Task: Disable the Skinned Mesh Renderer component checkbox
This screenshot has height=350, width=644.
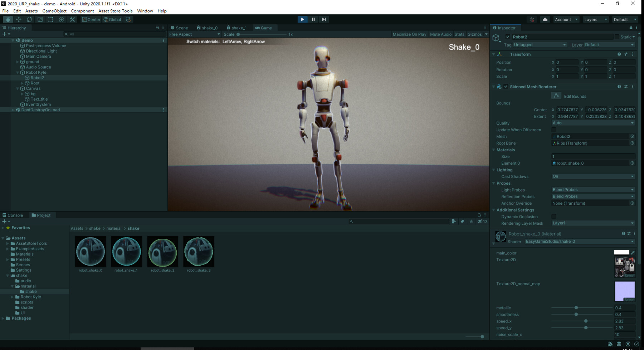Action: point(506,87)
